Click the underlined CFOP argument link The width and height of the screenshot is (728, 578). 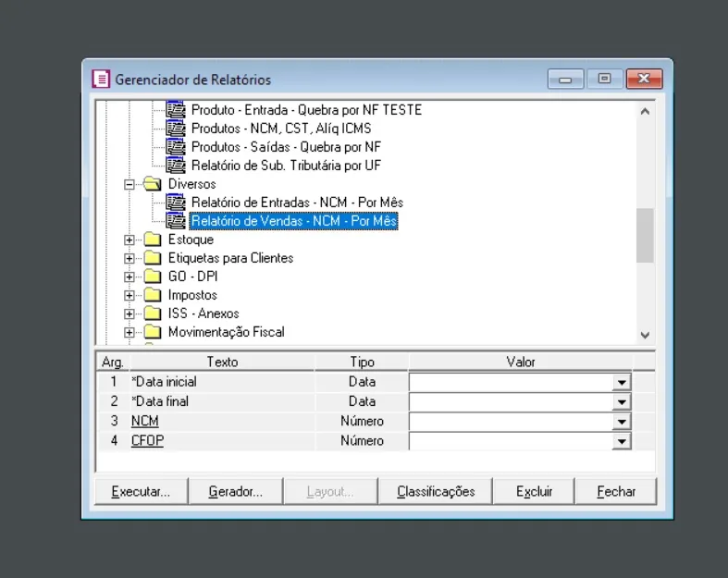[x=147, y=440]
